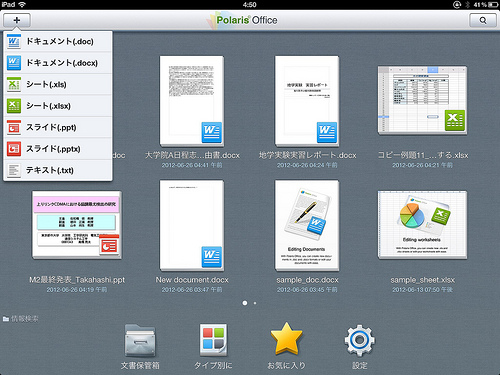Screen dimensions: 500x375
Task: Open the コピー例題11 xlsx spreadsheet thumbnail
Action: 422,100
